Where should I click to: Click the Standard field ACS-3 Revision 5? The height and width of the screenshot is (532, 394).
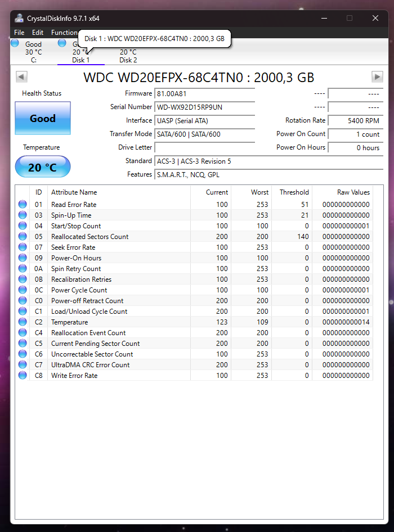point(268,161)
